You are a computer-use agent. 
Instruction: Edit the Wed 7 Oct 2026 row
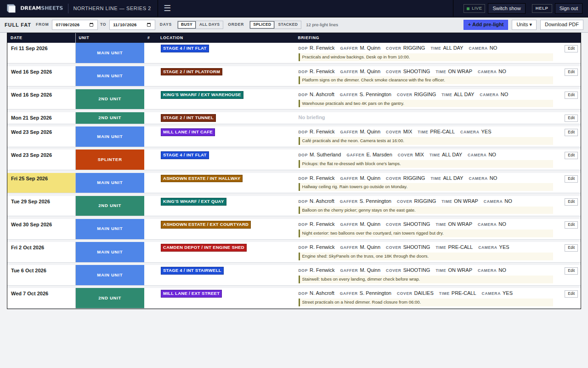tap(571, 294)
